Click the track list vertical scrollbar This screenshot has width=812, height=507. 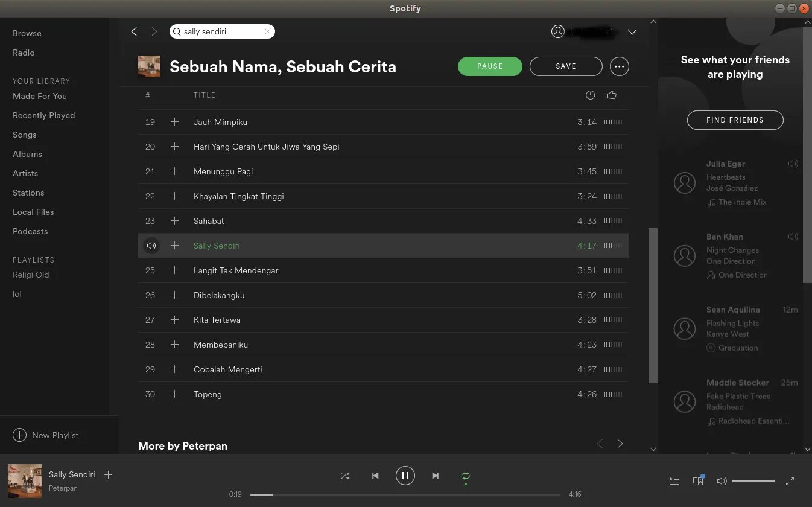point(653,305)
